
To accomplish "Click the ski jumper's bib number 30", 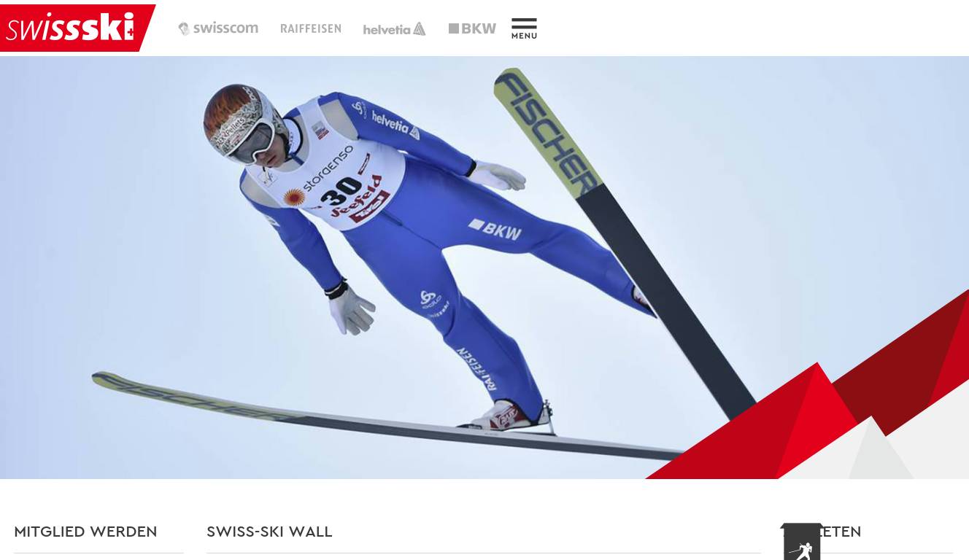I will [341, 192].
